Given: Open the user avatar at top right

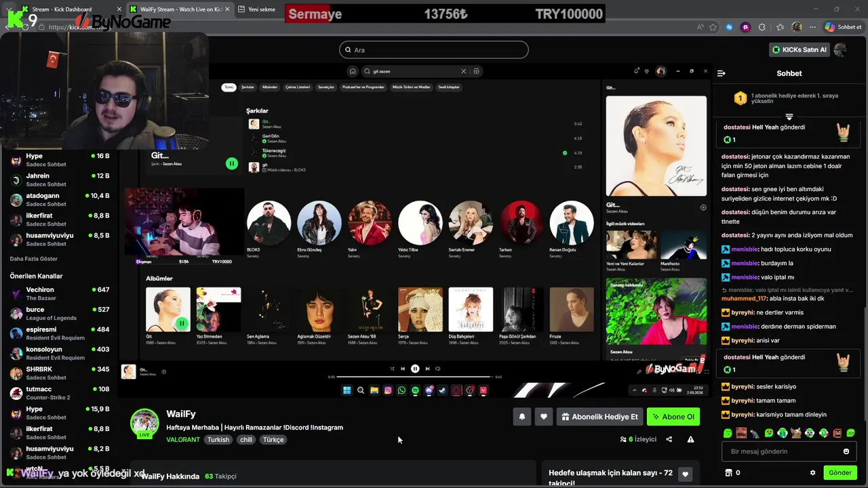Looking at the screenshot, I should [841, 49].
